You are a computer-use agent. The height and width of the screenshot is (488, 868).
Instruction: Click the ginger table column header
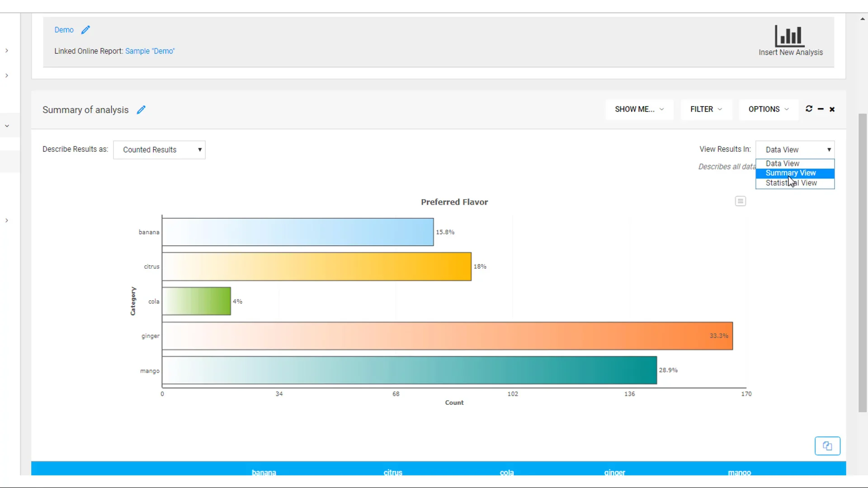(x=614, y=472)
